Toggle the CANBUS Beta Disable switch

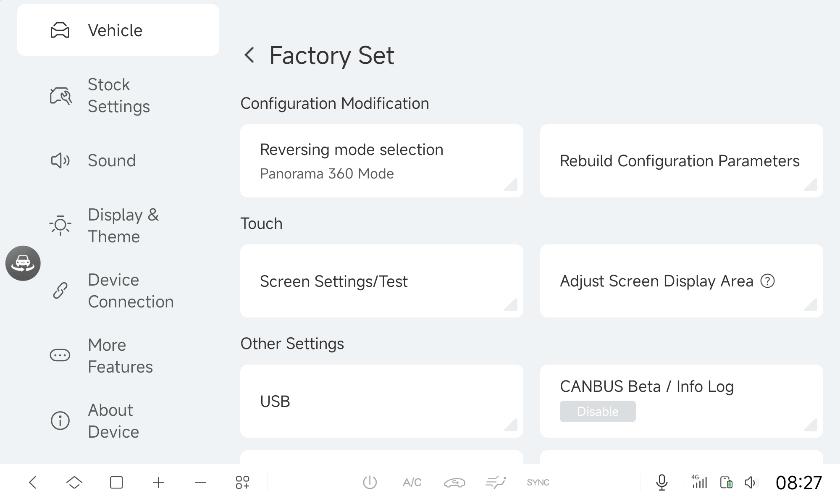click(597, 411)
